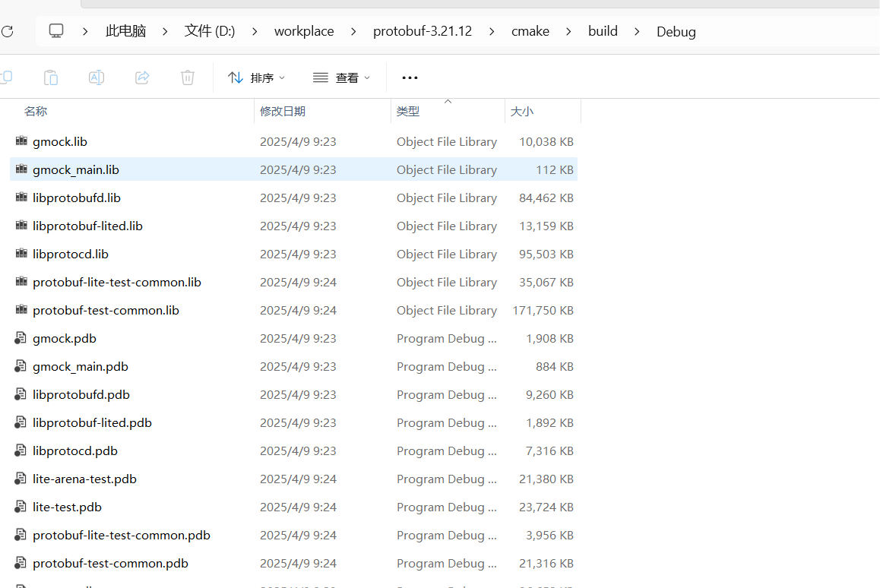Open the 排序 (Sort) dropdown
The height and width of the screenshot is (588, 880).
point(256,77)
